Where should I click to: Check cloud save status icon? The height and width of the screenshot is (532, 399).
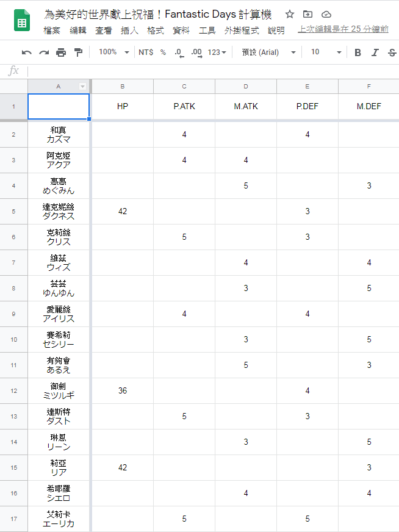click(326, 14)
